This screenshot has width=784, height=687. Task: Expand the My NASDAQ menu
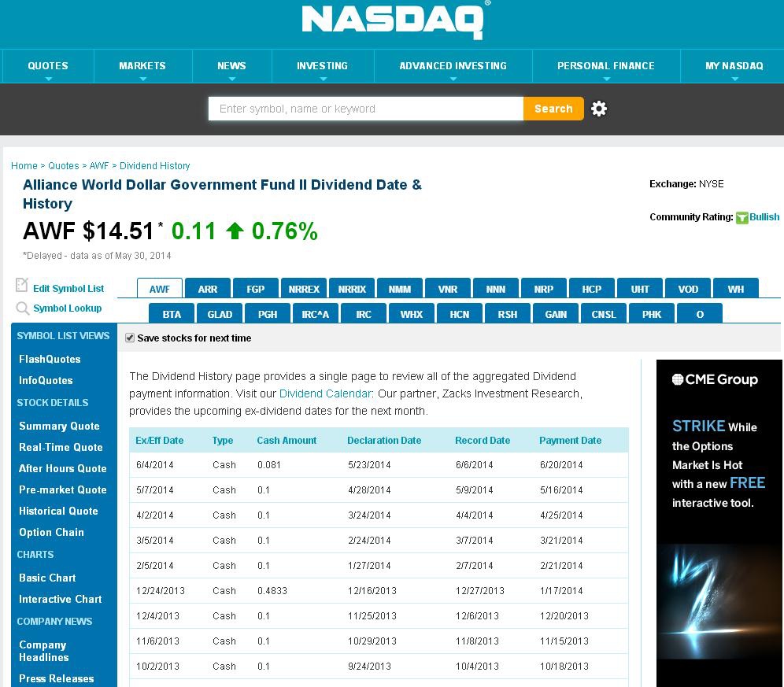pos(734,66)
